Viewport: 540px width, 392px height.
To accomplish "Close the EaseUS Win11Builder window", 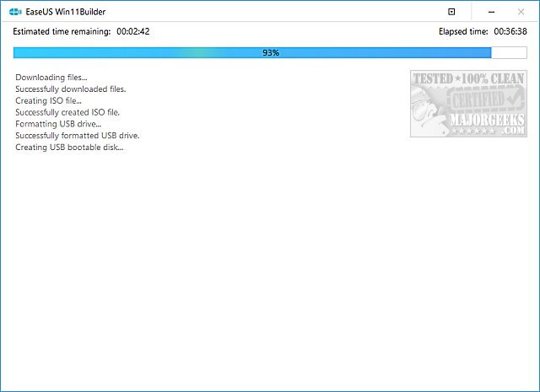I will 521,12.
